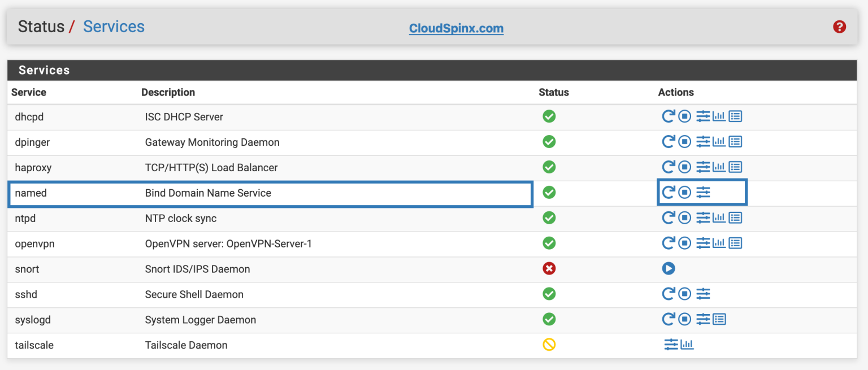Visit the CloudSpinx.com link
Viewport: 868px width, 370px height.
click(x=456, y=28)
